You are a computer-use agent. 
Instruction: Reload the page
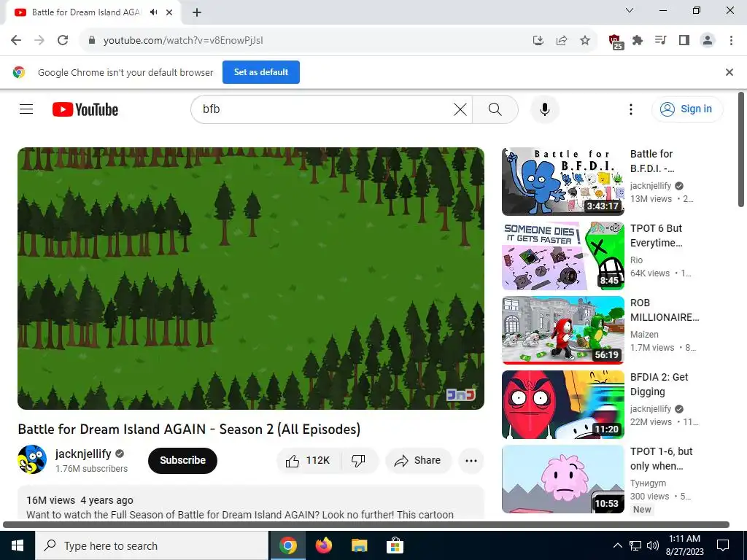(x=63, y=41)
